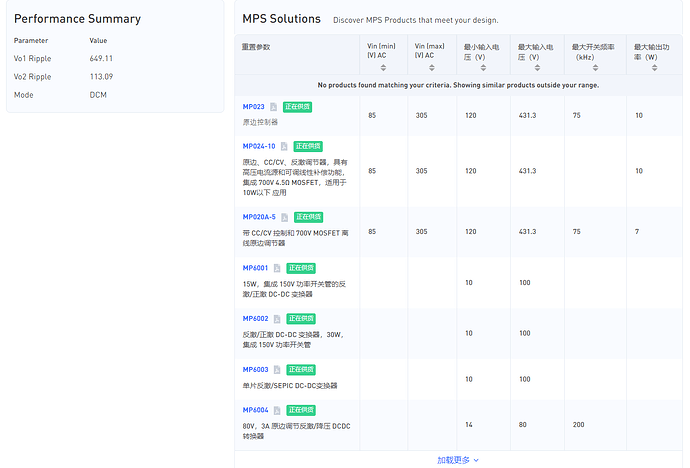Image resolution: width=690 pixels, height=468 pixels.
Task: Expand more results with 加载更多
Action: point(458,460)
